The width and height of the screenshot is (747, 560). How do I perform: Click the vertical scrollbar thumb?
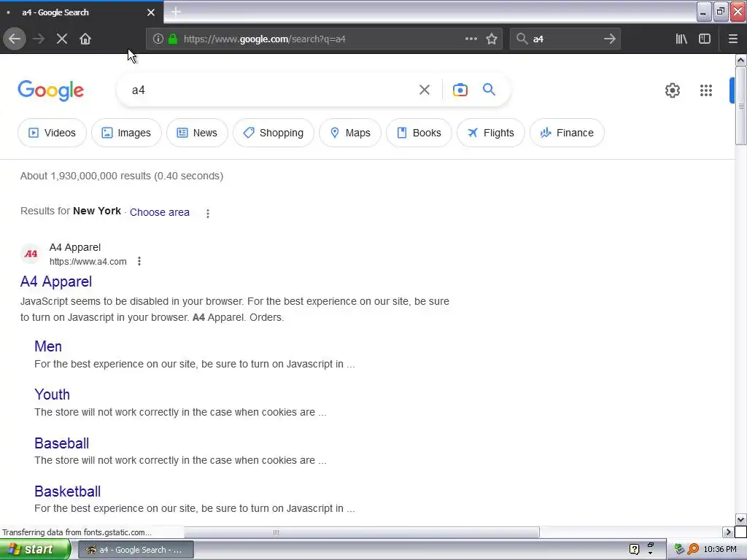tap(741, 106)
